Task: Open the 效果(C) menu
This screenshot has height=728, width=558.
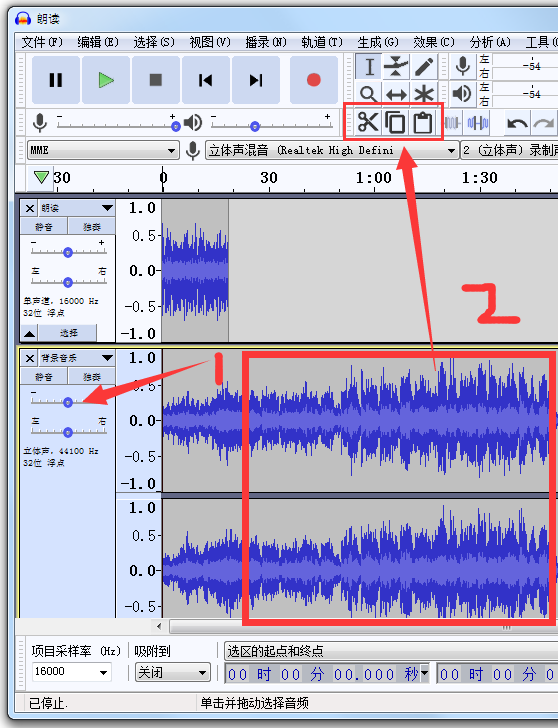Action: pos(434,42)
